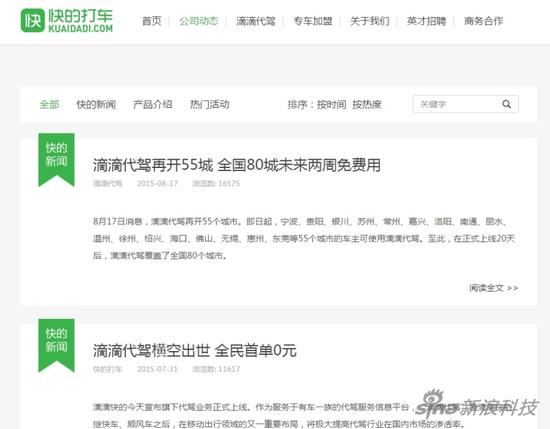
Task: Click the KUAIDADI.COM logo text
Action: (x=80, y=28)
